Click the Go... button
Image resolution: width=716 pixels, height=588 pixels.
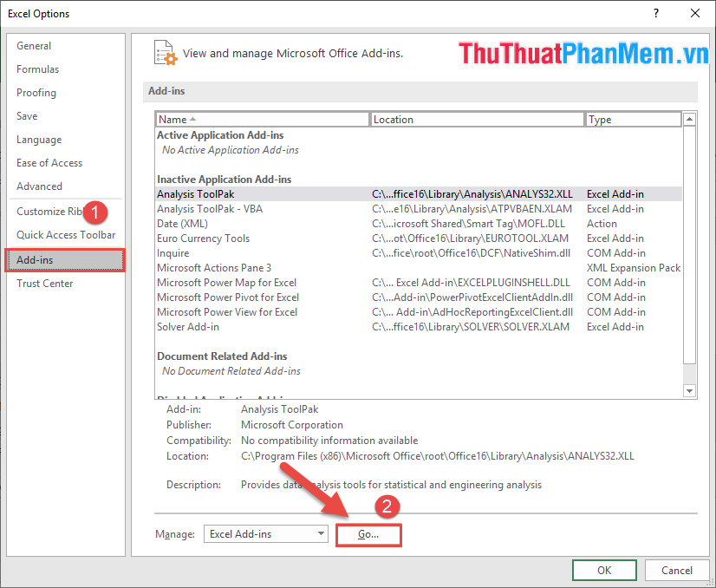(x=368, y=534)
